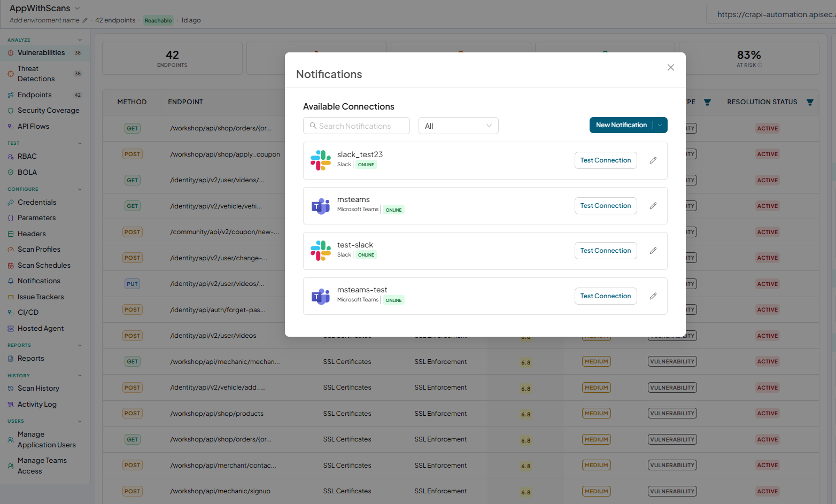Click the Microsoft Teams logo of msteams-test
Viewport: 836px width, 504px height.
coord(321,296)
